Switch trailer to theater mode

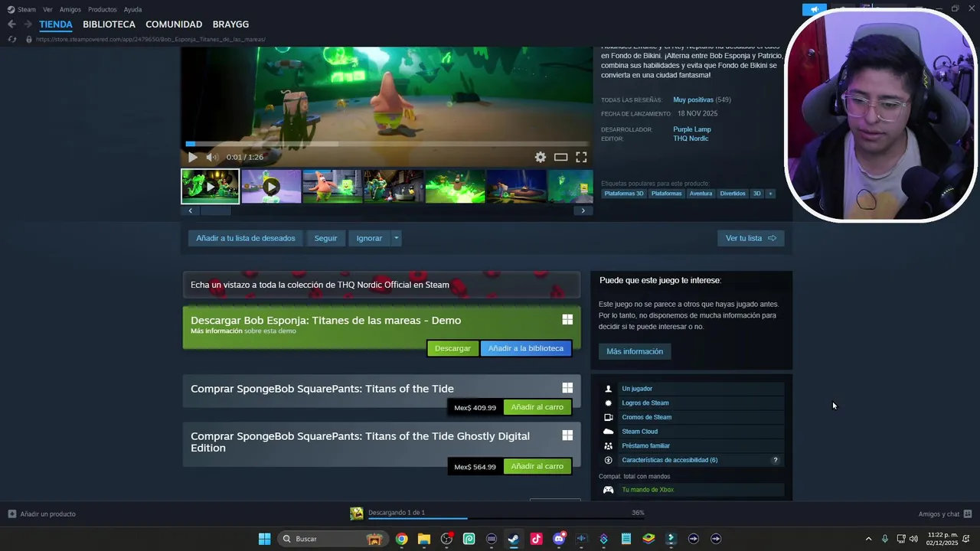tap(560, 157)
